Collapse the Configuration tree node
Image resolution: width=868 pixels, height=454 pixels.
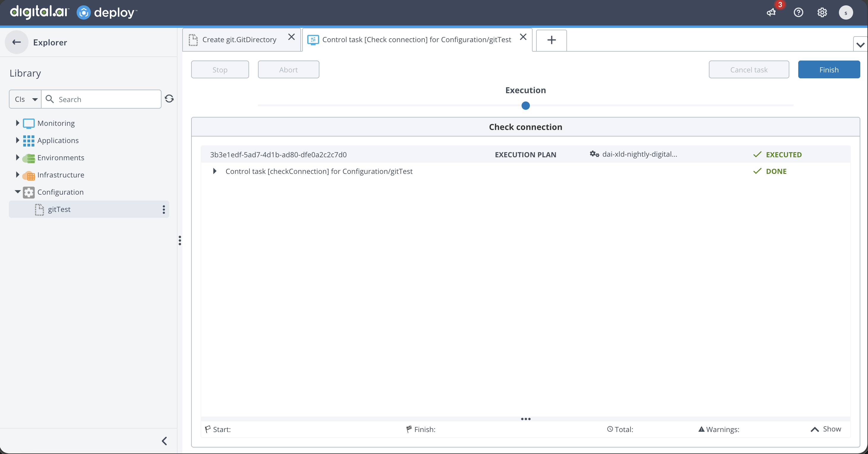pos(18,192)
